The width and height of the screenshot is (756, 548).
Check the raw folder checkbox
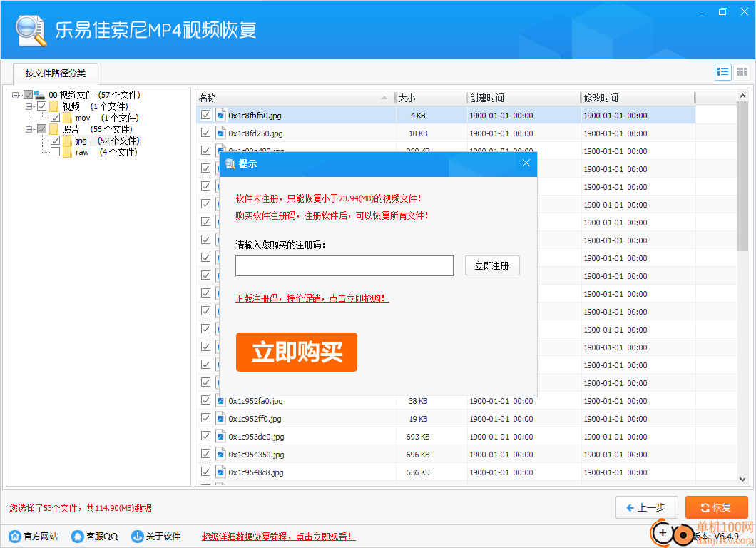coord(56,153)
